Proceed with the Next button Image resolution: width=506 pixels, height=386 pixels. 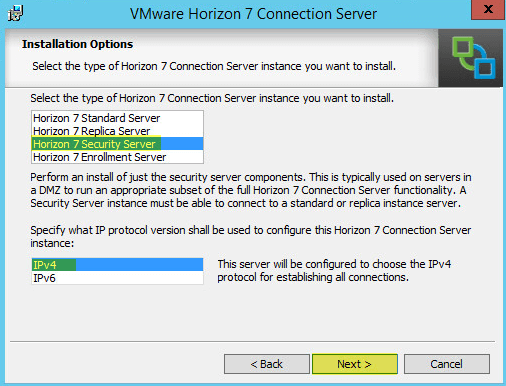(x=355, y=364)
